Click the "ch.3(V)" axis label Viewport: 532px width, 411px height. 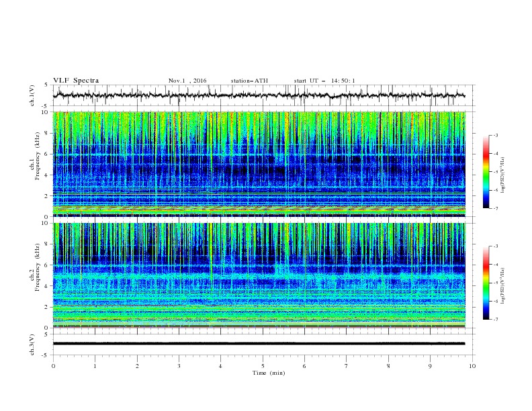[32, 345]
